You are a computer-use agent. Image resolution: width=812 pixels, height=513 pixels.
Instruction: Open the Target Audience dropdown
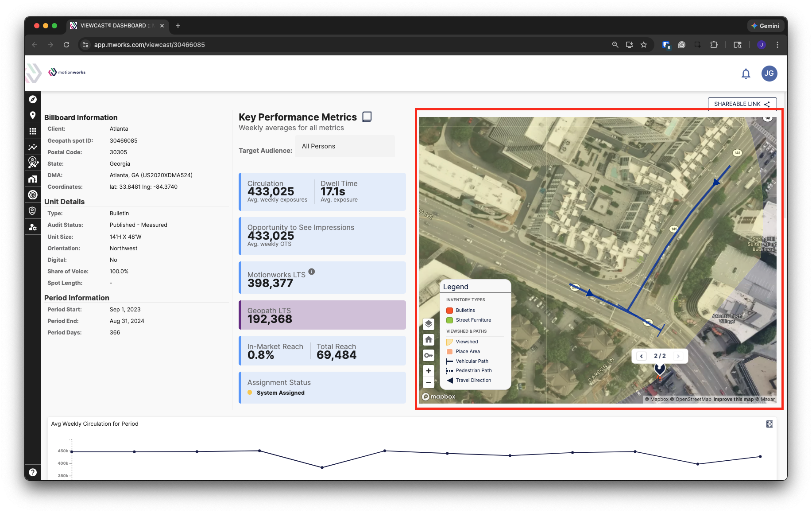345,146
